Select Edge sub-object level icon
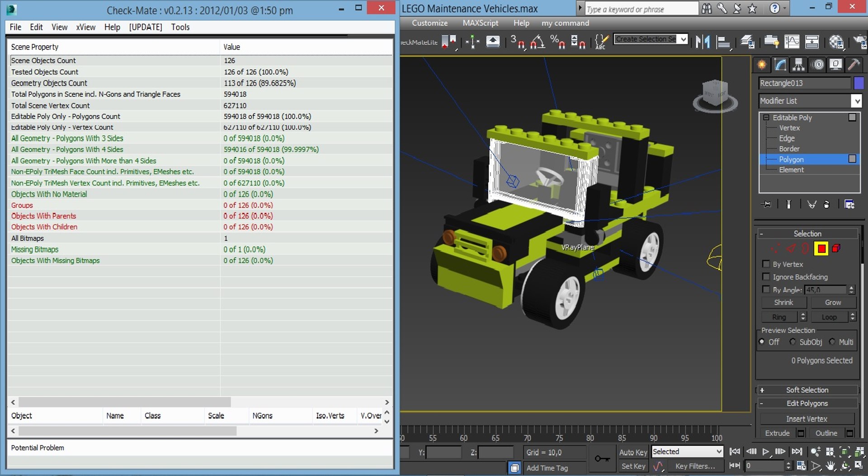 (x=791, y=248)
